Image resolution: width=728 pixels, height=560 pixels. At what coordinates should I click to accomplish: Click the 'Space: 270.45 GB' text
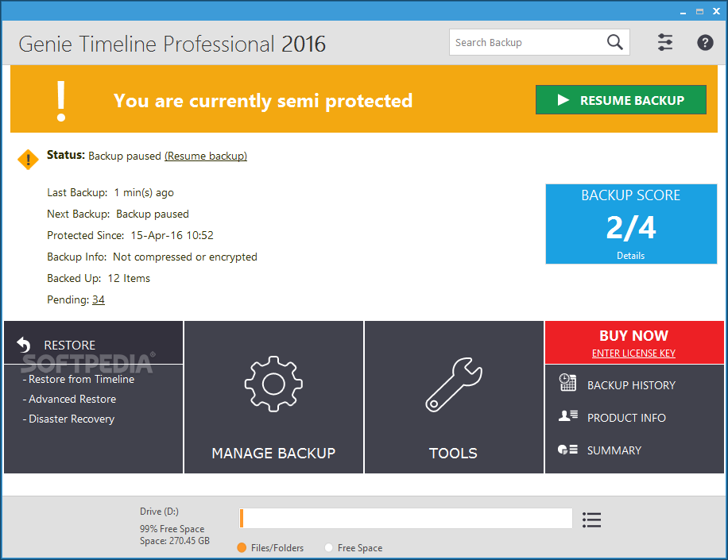point(175,541)
